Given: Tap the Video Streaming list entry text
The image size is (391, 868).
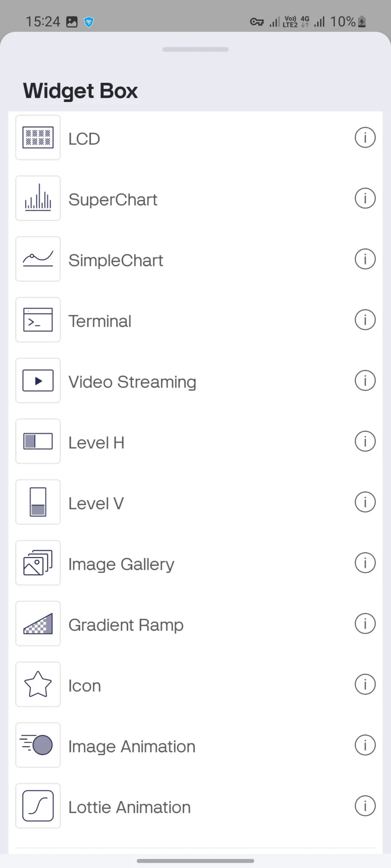Looking at the screenshot, I should click(132, 382).
